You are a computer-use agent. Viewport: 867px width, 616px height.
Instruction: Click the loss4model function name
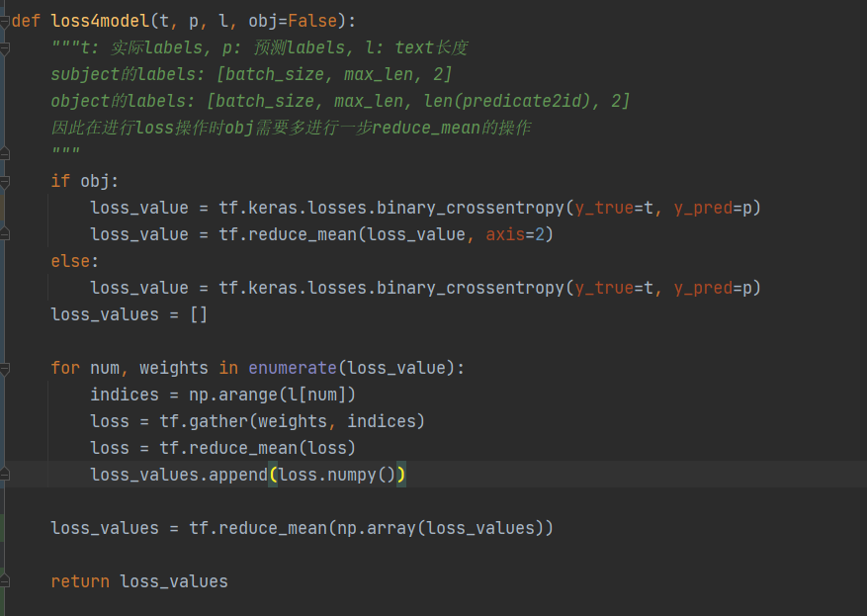coord(95,20)
